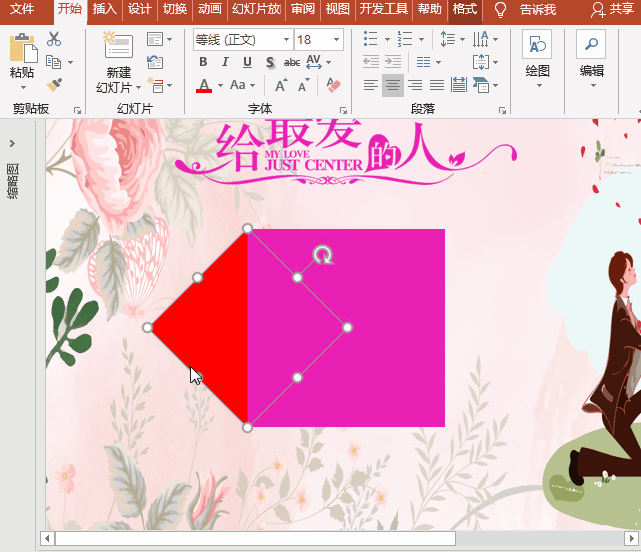Clear all formatting eraser icon
This screenshot has height=552, width=641.
tap(333, 85)
